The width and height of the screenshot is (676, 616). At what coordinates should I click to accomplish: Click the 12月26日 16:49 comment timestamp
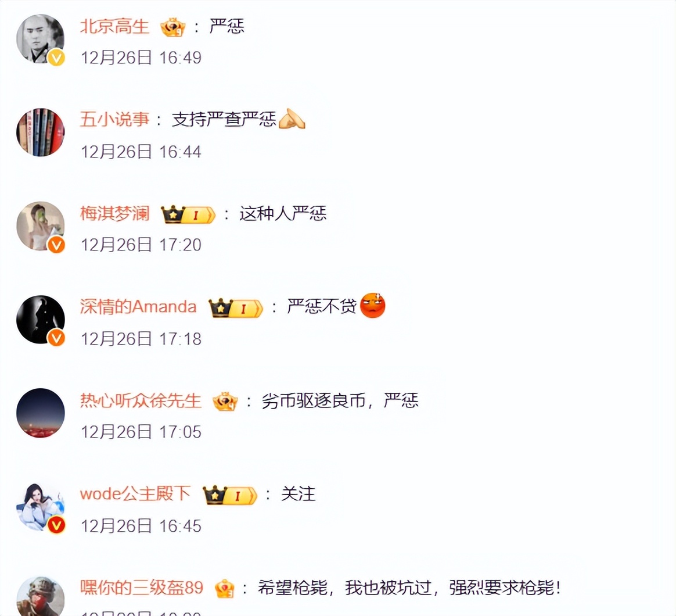(141, 58)
